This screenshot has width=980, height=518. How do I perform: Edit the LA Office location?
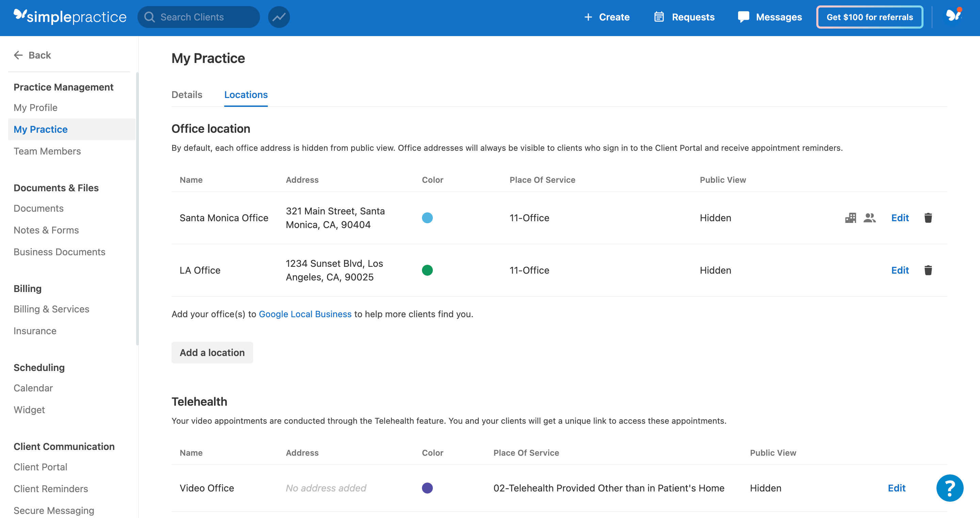900,270
